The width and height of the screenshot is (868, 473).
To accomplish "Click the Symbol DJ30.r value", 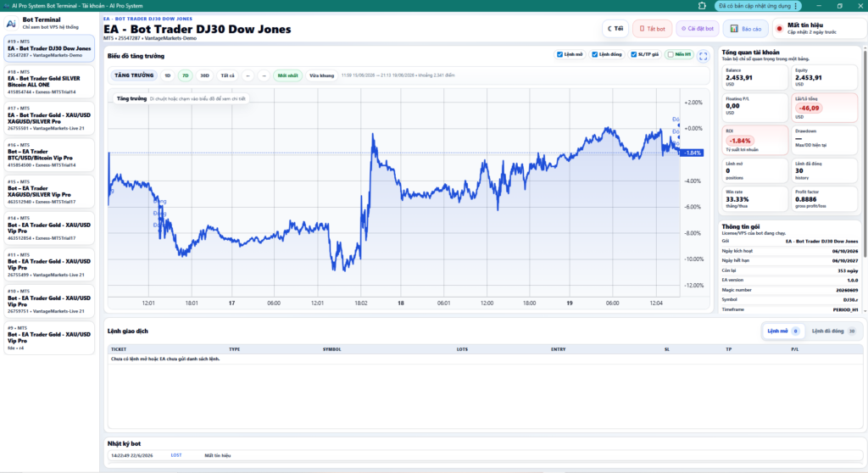I will coord(850,299).
